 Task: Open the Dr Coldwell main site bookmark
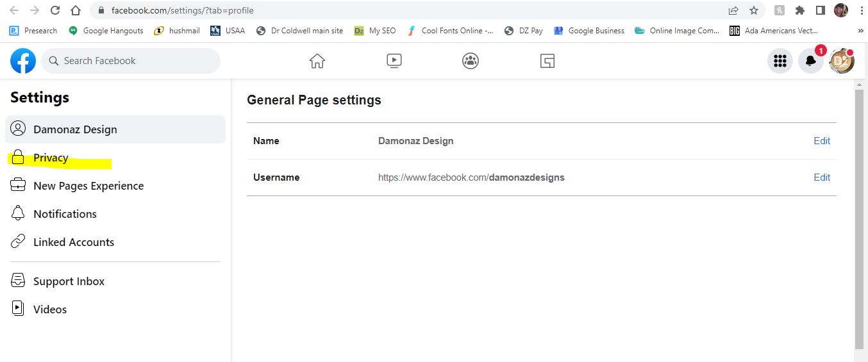tap(299, 31)
